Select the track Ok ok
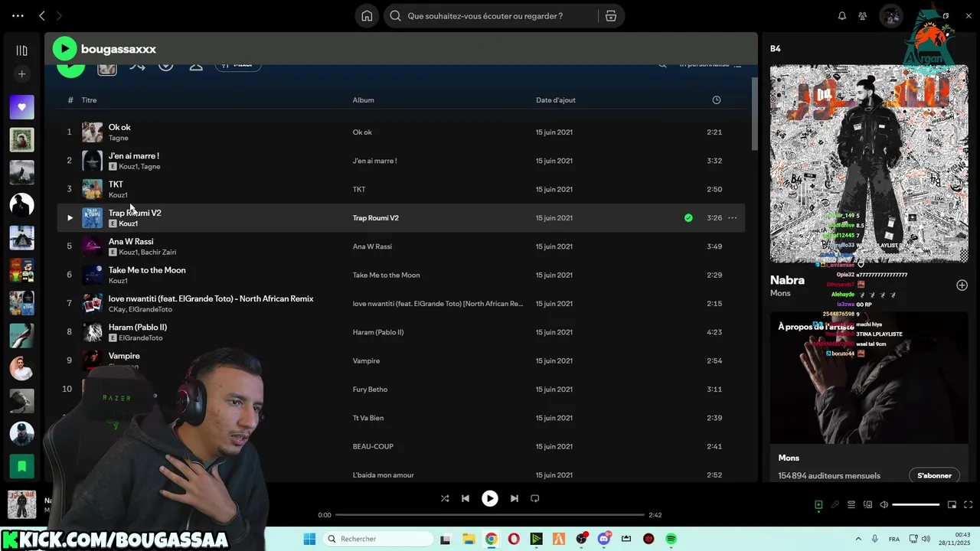The height and width of the screenshot is (551, 980). click(x=119, y=128)
